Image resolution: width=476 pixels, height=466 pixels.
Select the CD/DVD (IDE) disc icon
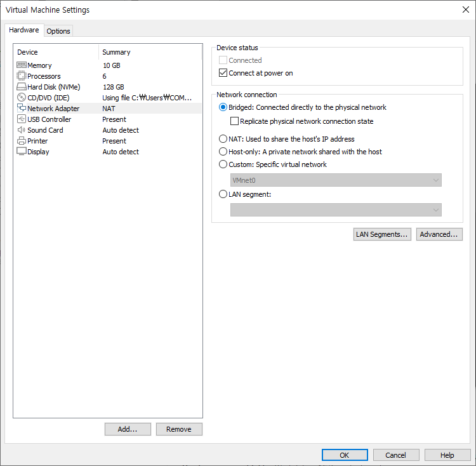click(22, 97)
